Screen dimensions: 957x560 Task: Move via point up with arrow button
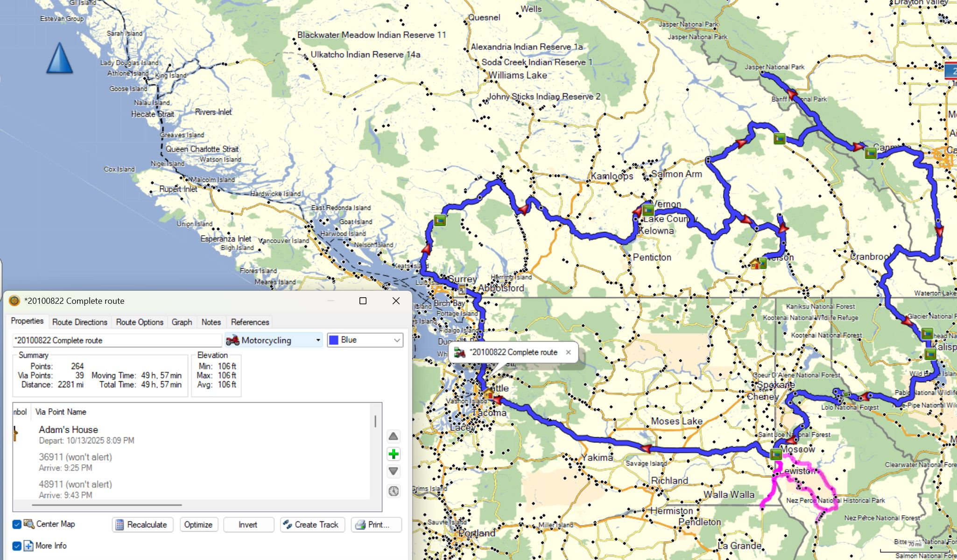point(393,436)
